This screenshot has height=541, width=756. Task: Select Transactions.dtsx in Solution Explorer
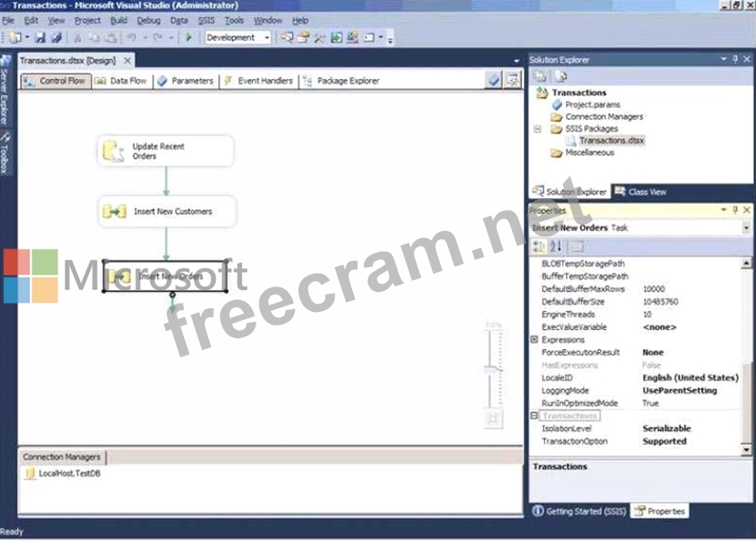click(x=611, y=141)
